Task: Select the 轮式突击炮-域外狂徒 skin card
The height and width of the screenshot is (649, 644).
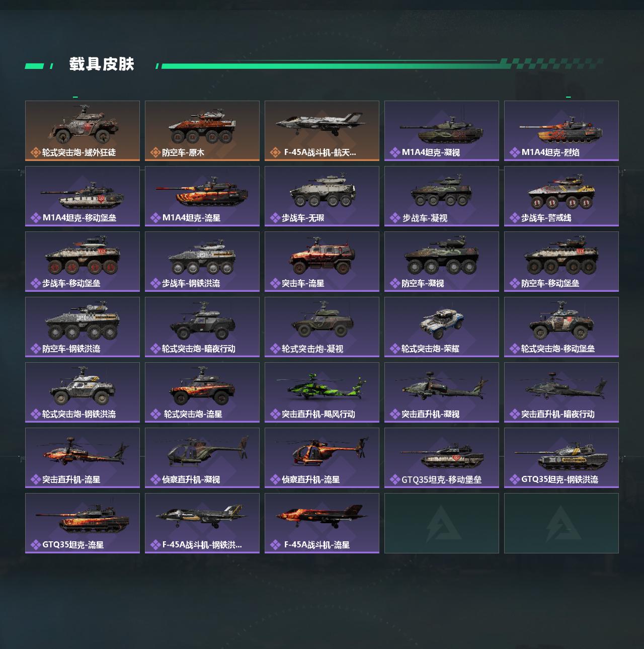Action: pyautogui.click(x=83, y=131)
